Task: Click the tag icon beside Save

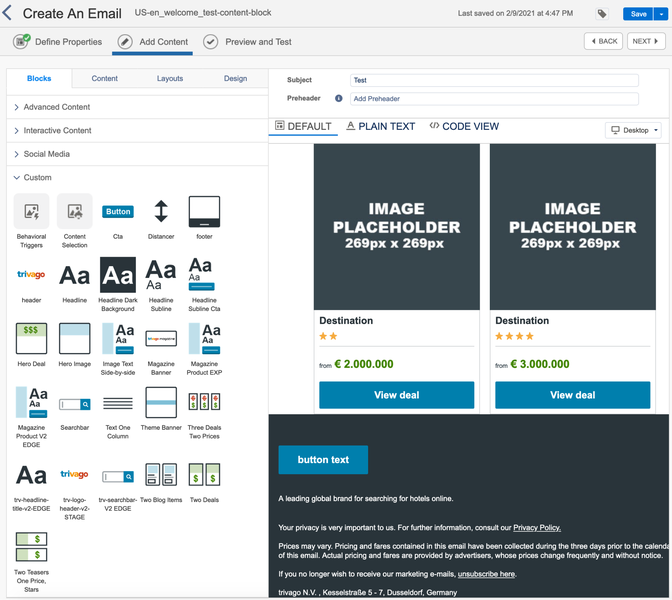Action: [x=602, y=14]
